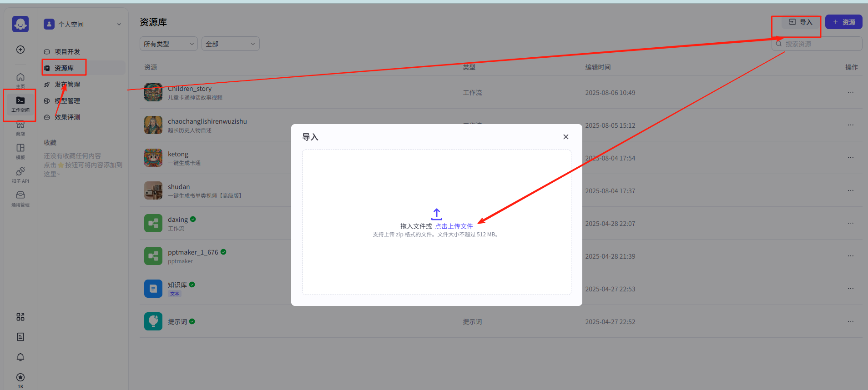Image resolution: width=868 pixels, height=390 pixels.
Task: Select 效果评测 in the workspace menu
Action: pyautogui.click(x=67, y=117)
